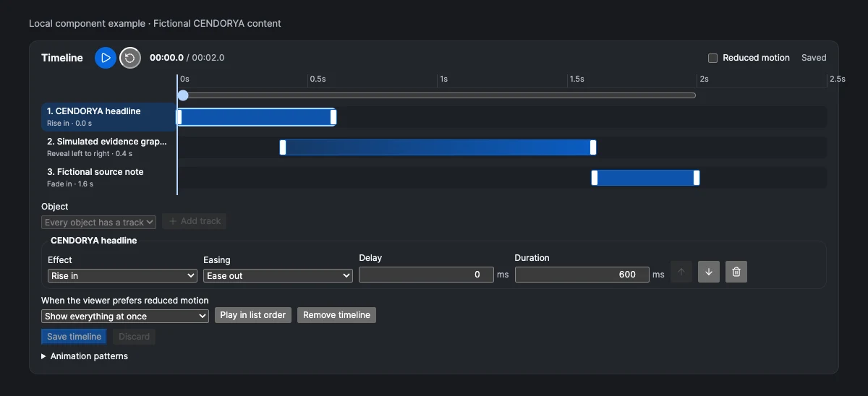
Task: Open the Effect dropdown showing Rise in
Action: (122, 275)
